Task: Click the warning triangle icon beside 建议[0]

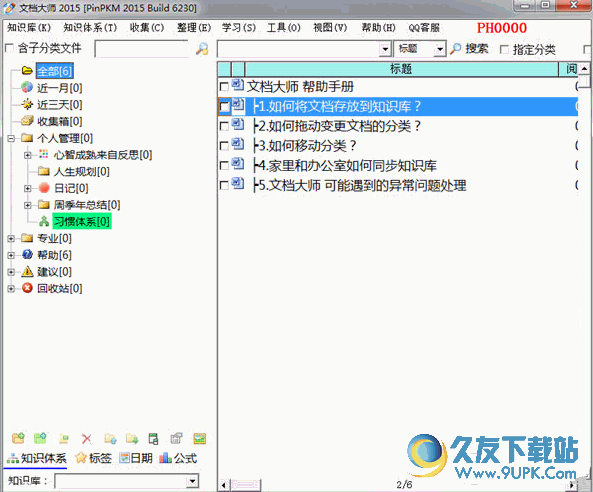Action: click(27, 271)
